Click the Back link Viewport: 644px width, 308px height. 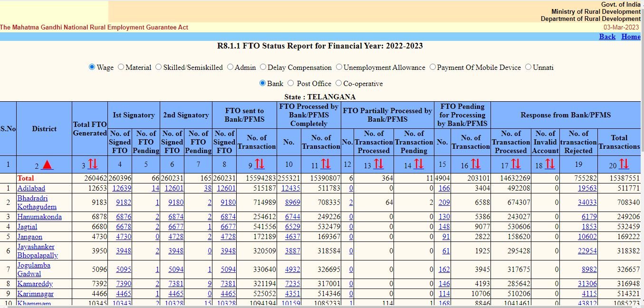[607, 36]
